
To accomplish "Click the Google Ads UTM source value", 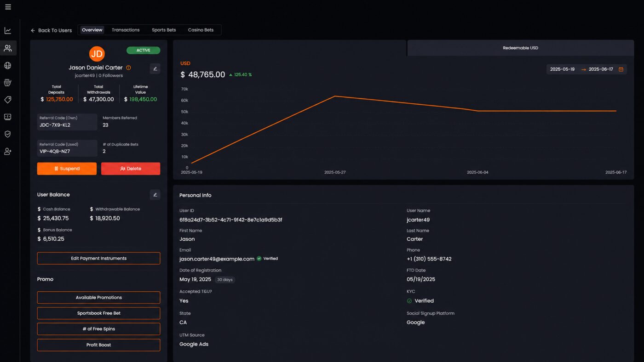I will click(x=194, y=345).
